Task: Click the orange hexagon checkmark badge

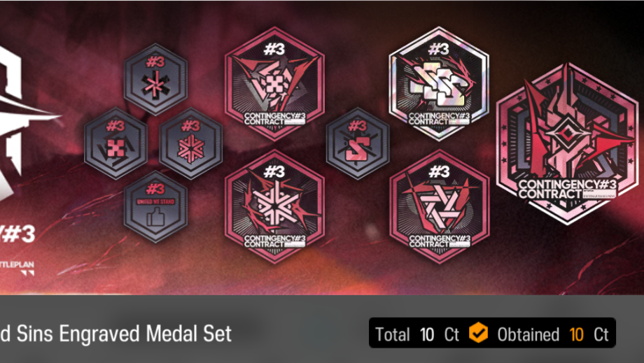Action: point(479,333)
